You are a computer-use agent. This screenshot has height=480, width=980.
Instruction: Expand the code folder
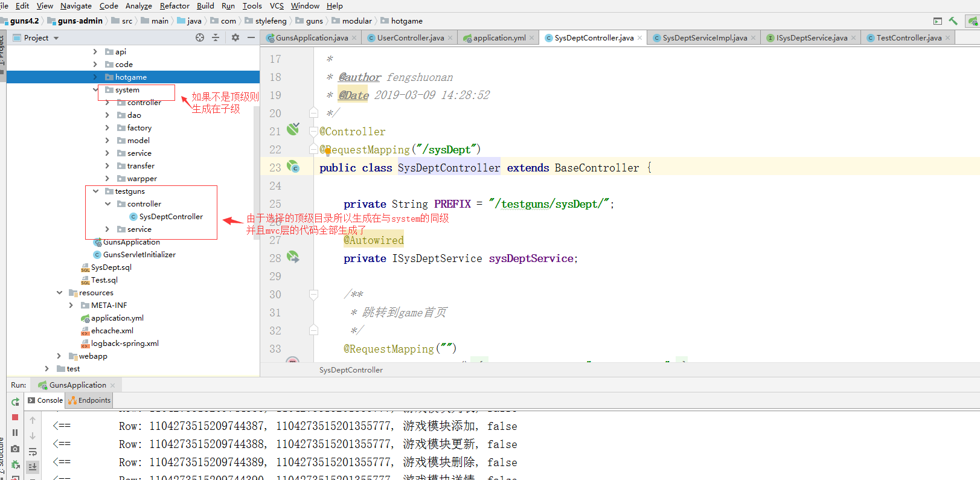pyautogui.click(x=95, y=65)
